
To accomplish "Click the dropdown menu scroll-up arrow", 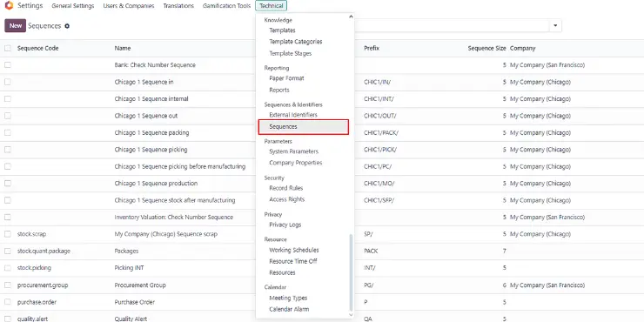I will point(351,17).
